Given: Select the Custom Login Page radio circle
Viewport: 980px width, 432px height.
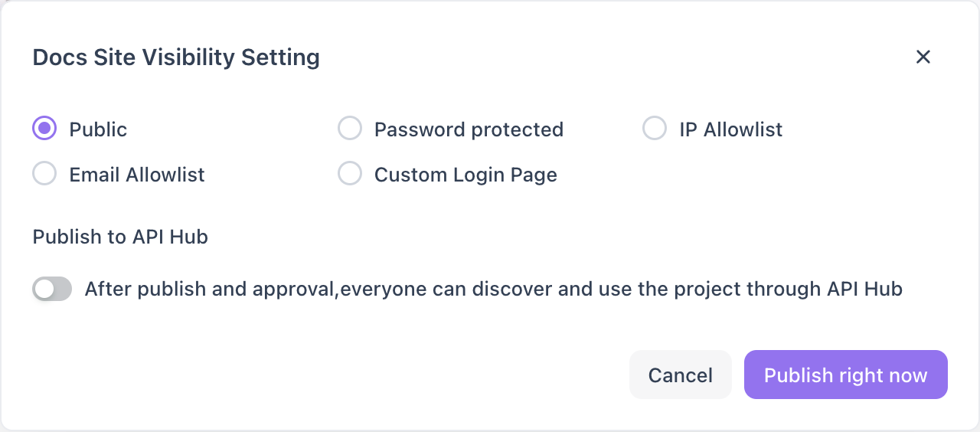Looking at the screenshot, I should click(x=350, y=174).
